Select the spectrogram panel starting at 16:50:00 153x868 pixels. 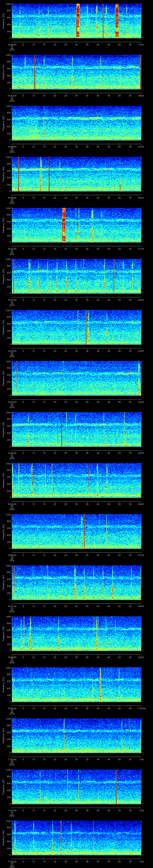point(76,225)
